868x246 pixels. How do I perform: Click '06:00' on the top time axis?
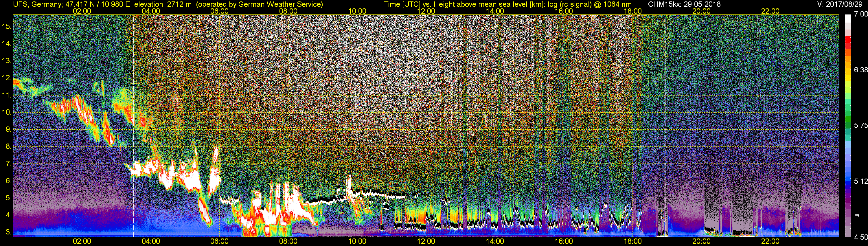click(219, 11)
